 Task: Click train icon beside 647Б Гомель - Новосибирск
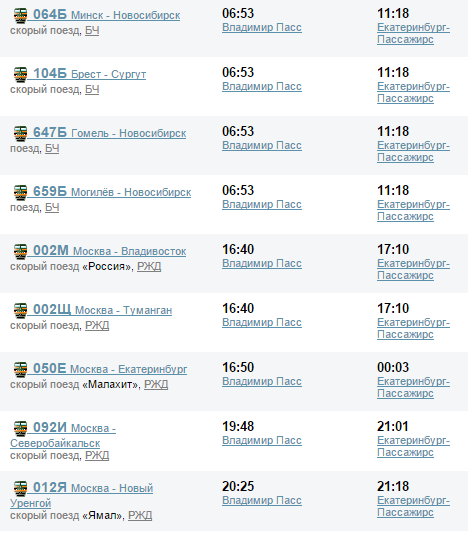(x=20, y=134)
